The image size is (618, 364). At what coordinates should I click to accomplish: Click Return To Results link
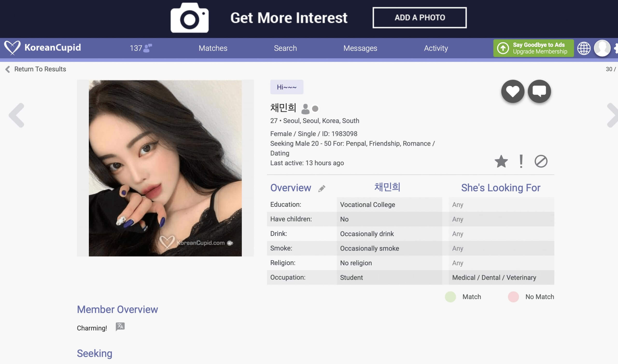40,69
